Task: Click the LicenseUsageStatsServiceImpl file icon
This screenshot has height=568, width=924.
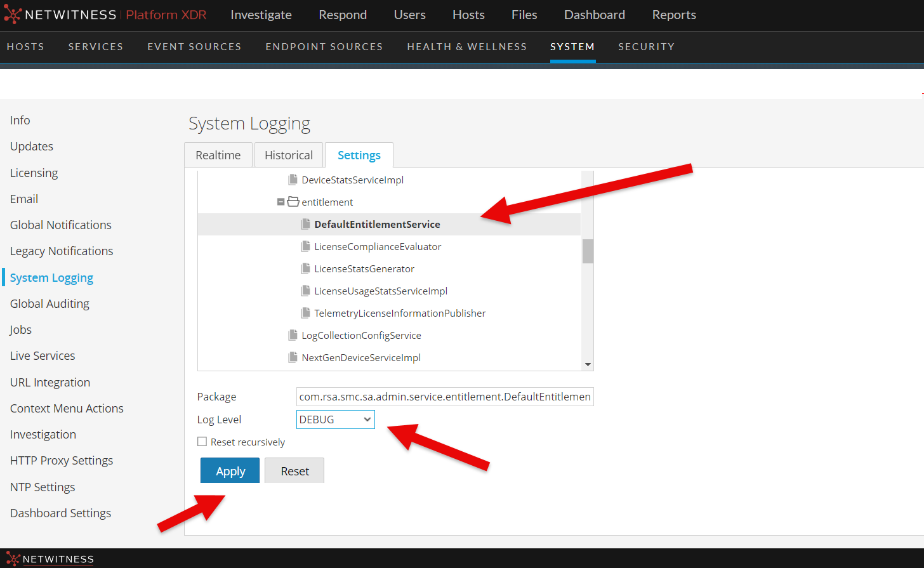Action: pos(305,291)
